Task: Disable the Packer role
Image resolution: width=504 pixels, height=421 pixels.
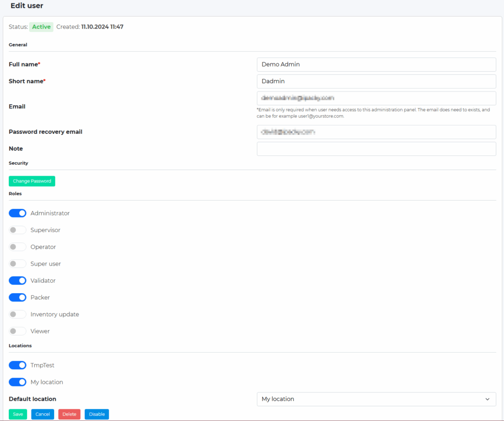Action: pyautogui.click(x=17, y=297)
